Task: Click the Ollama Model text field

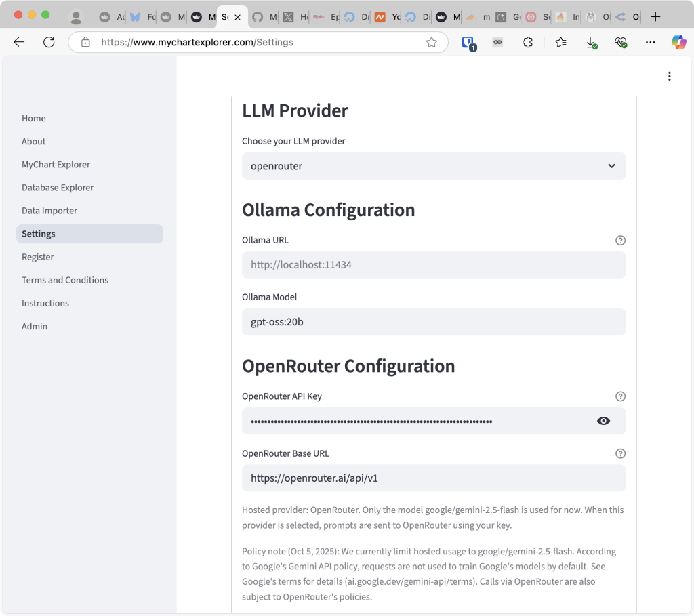Action: (433, 322)
